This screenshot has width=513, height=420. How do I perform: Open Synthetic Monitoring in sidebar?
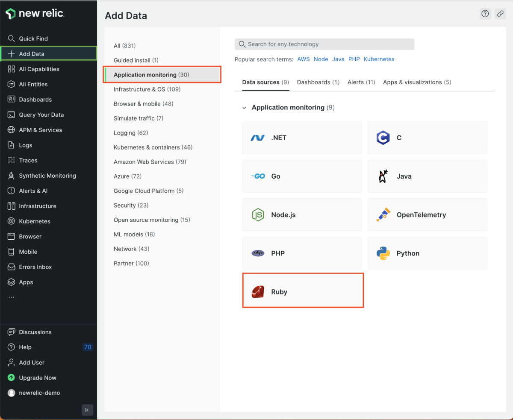(x=47, y=176)
